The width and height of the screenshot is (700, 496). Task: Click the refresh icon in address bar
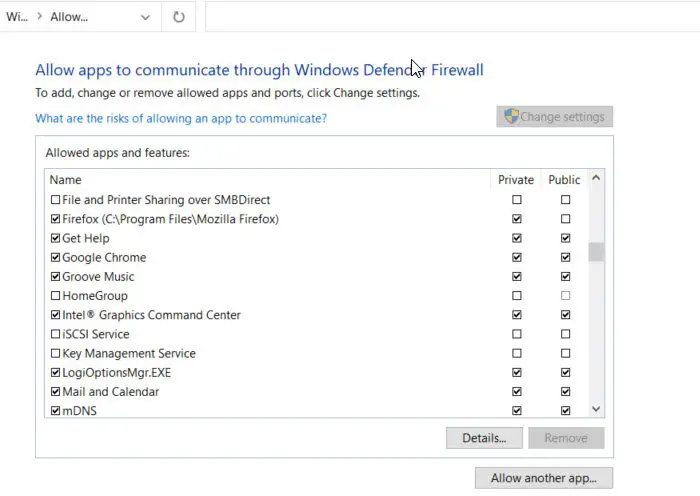(179, 17)
